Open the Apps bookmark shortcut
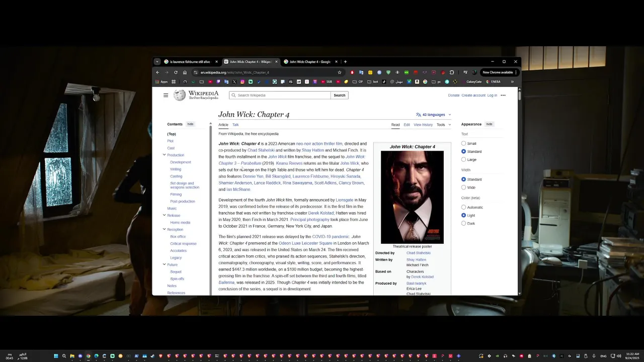Image resolution: width=644 pixels, height=362 pixels. point(161,81)
